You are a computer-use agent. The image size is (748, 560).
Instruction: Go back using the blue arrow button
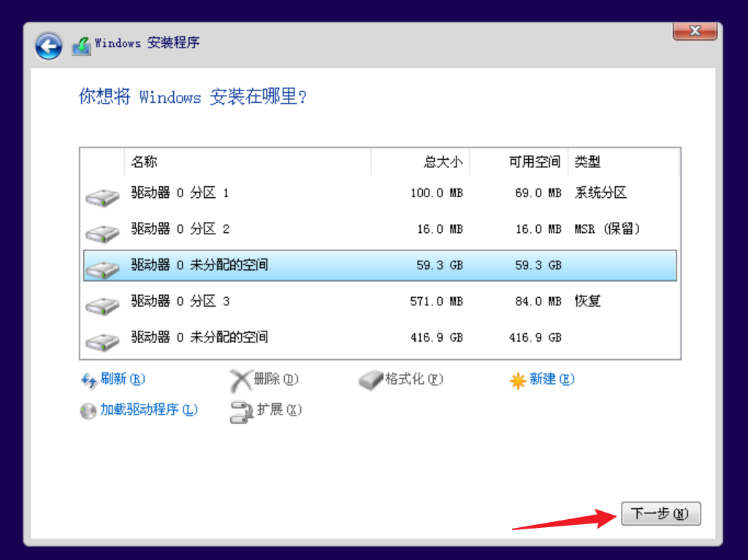pos(48,46)
